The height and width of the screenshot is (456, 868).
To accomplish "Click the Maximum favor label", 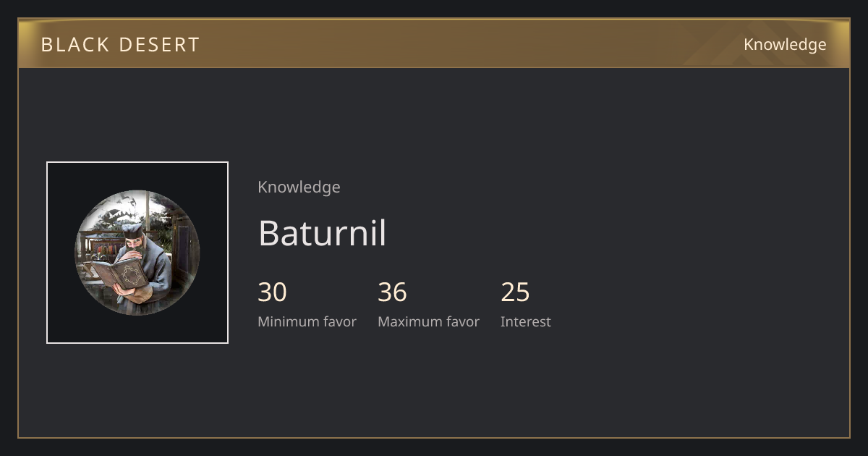I will click(x=428, y=322).
